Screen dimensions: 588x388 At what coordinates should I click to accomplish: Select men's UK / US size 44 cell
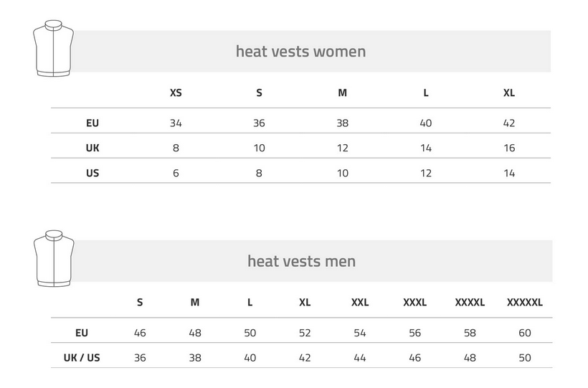(360, 358)
